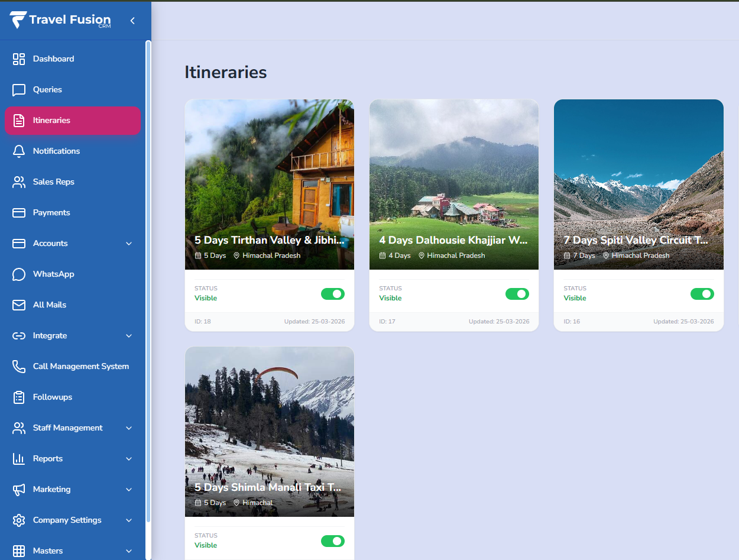Expand the Reports section chevron

coord(129,459)
